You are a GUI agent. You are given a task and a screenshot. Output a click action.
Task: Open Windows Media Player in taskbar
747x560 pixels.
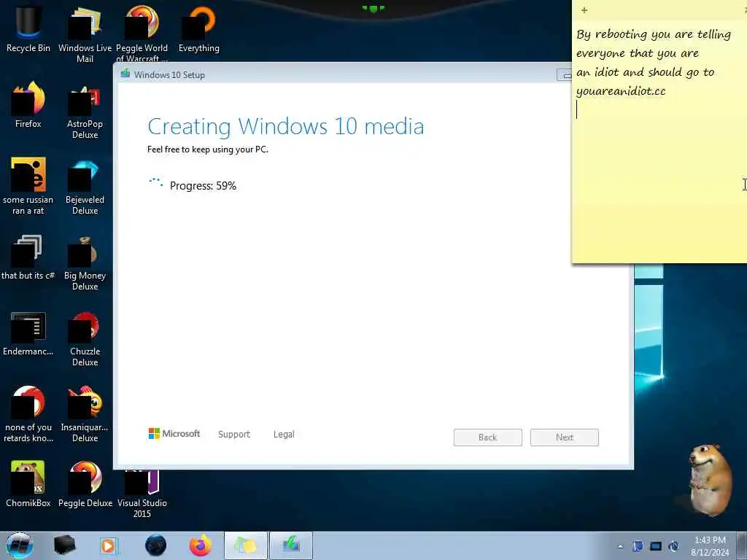(x=108, y=545)
